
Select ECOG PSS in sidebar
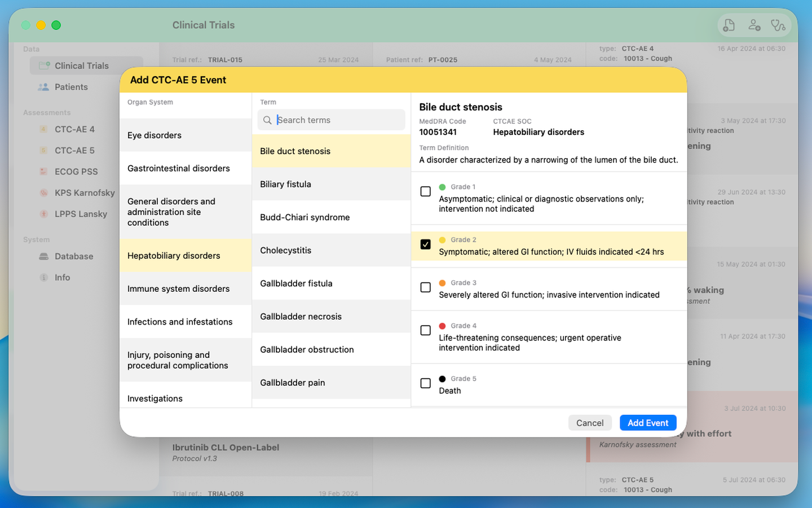[x=86, y=172]
